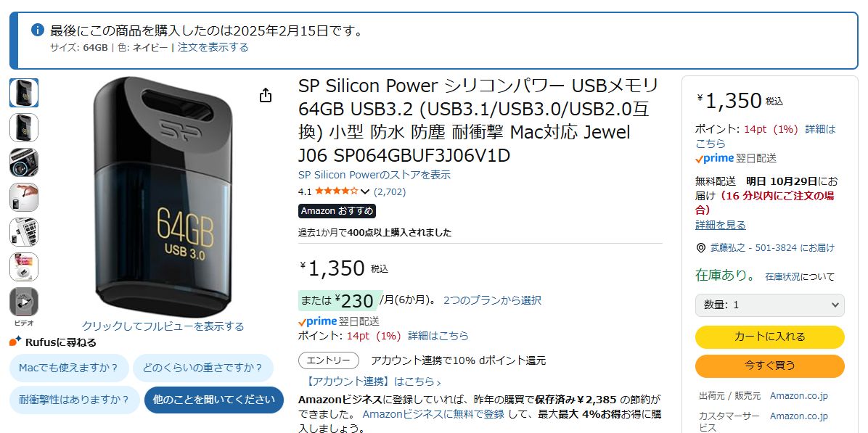
Task: Open the 注文を表示する link
Action: [x=213, y=47]
